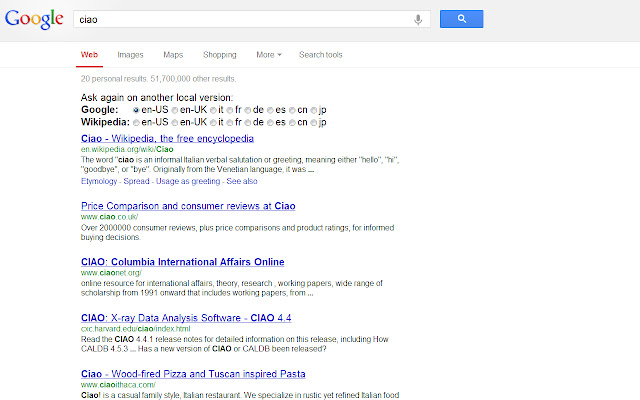Open the Shopping tab
The image size is (640, 400).
coord(220,55)
